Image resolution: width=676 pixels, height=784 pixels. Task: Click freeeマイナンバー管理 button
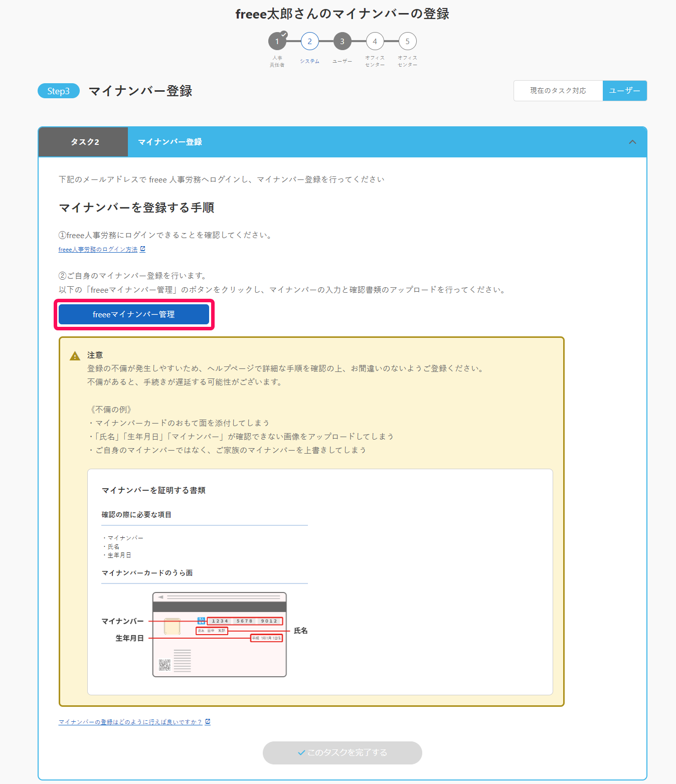[x=134, y=314]
